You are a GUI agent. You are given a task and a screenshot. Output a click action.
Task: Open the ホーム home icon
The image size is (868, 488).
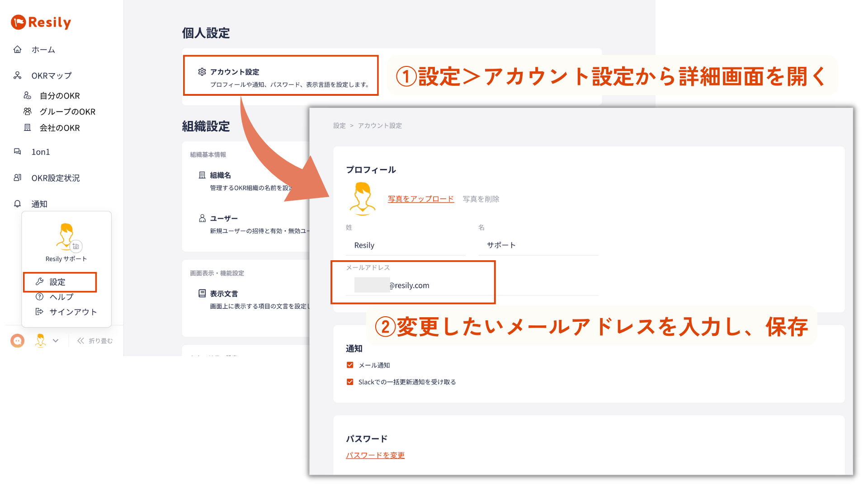coord(17,50)
